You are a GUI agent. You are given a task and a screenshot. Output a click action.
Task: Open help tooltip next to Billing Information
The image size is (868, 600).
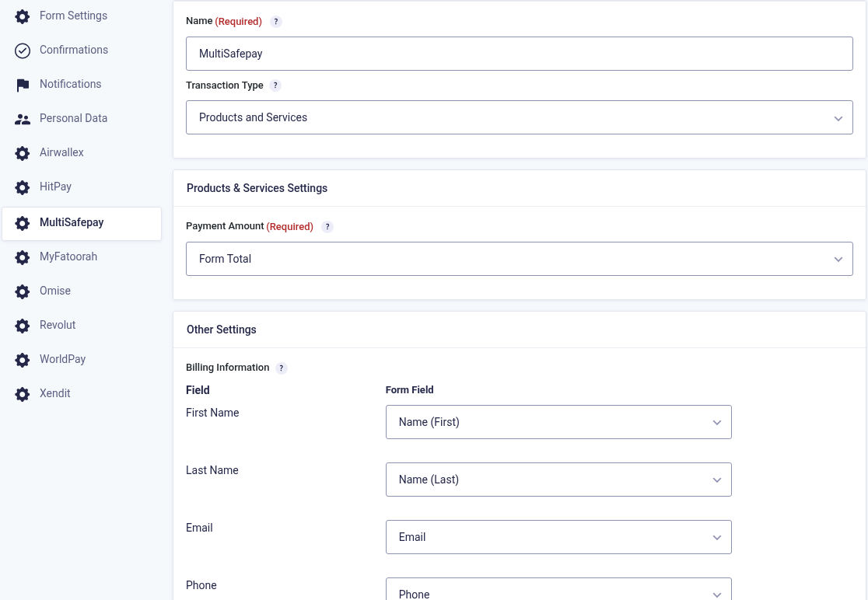pyautogui.click(x=282, y=368)
